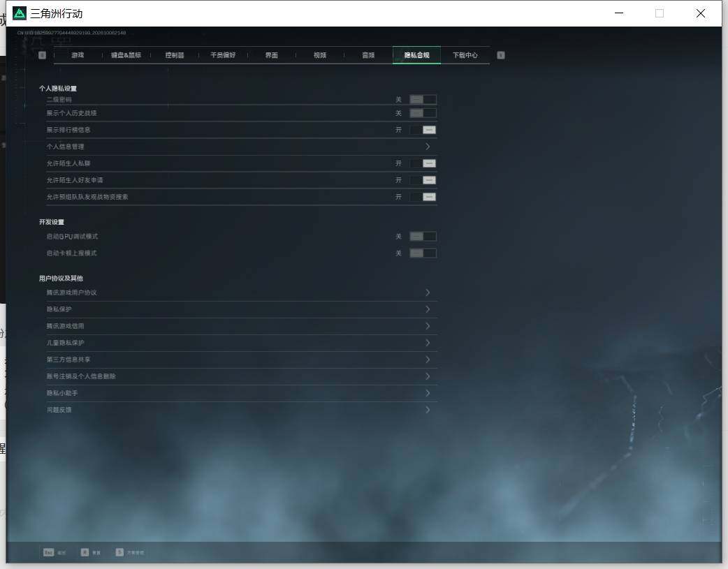The image size is (728, 569).
Task: Open the 隐私保护 row arrow
Action: click(x=428, y=309)
